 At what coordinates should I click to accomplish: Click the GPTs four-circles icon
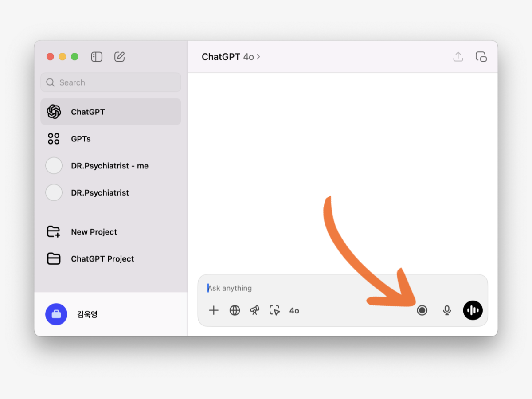54,139
